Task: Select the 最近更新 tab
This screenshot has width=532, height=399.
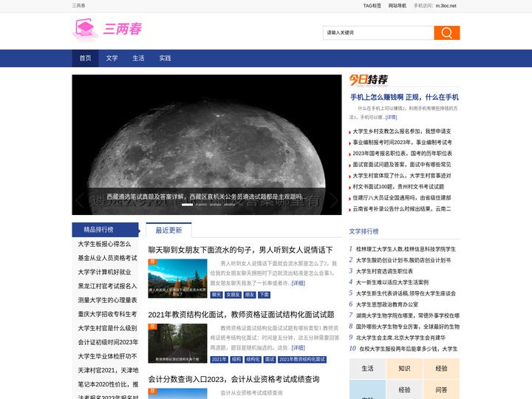Action: pos(168,230)
